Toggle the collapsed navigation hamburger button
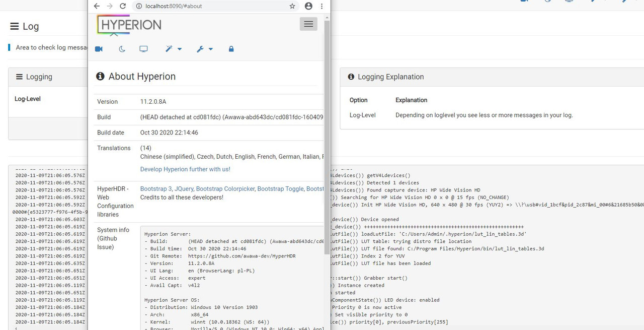Screen dimensions: 644x330 coord(308,24)
